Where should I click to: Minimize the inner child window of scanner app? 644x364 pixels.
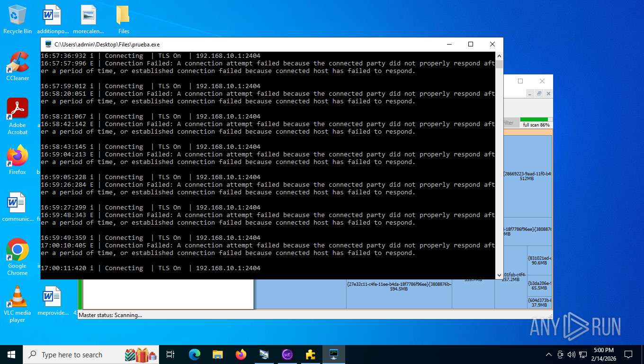[x=531, y=94]
